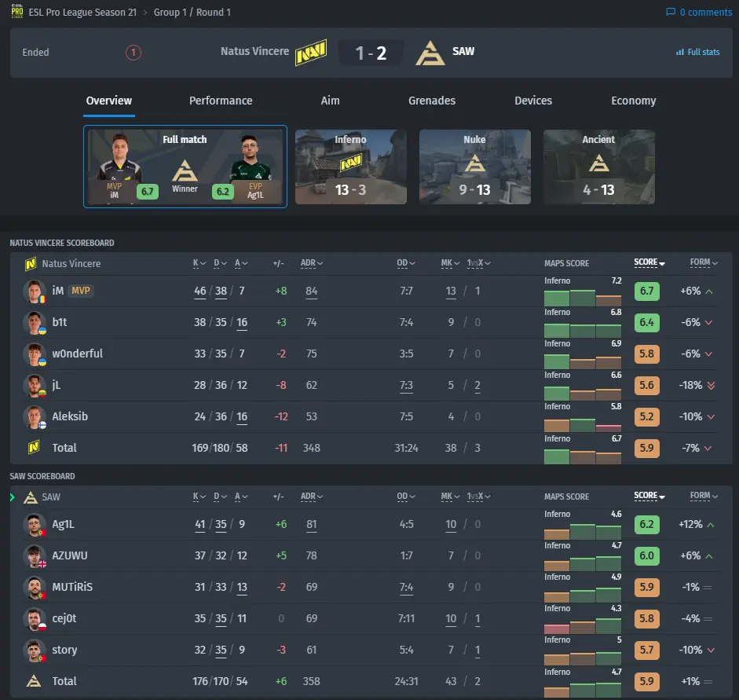Viewport: 739px width, 700px height.
Task: Open player name AZUWU in scoreboard
Action: [70, 556]
